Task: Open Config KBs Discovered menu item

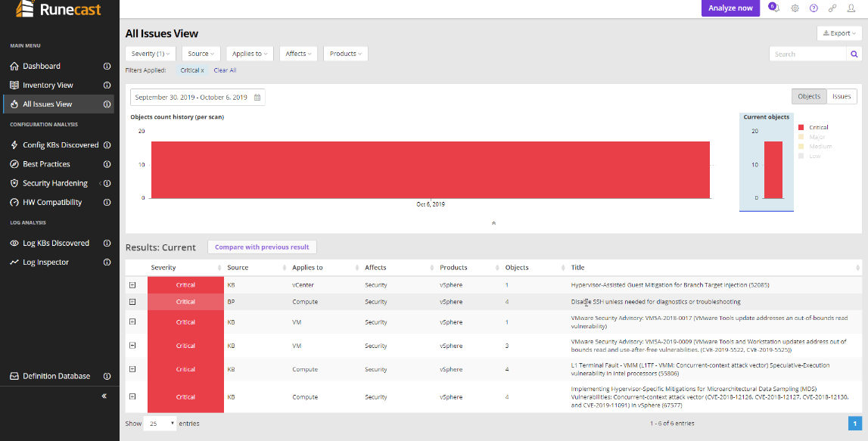Action: (61, 145)
